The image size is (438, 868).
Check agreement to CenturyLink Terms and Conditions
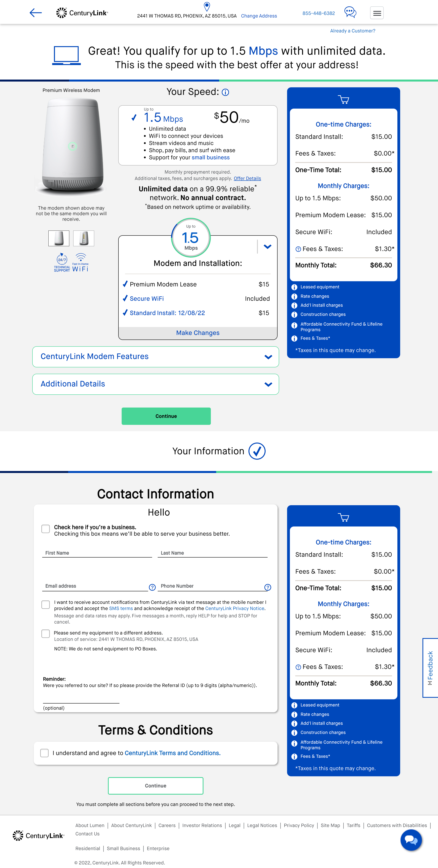point(44,753)
